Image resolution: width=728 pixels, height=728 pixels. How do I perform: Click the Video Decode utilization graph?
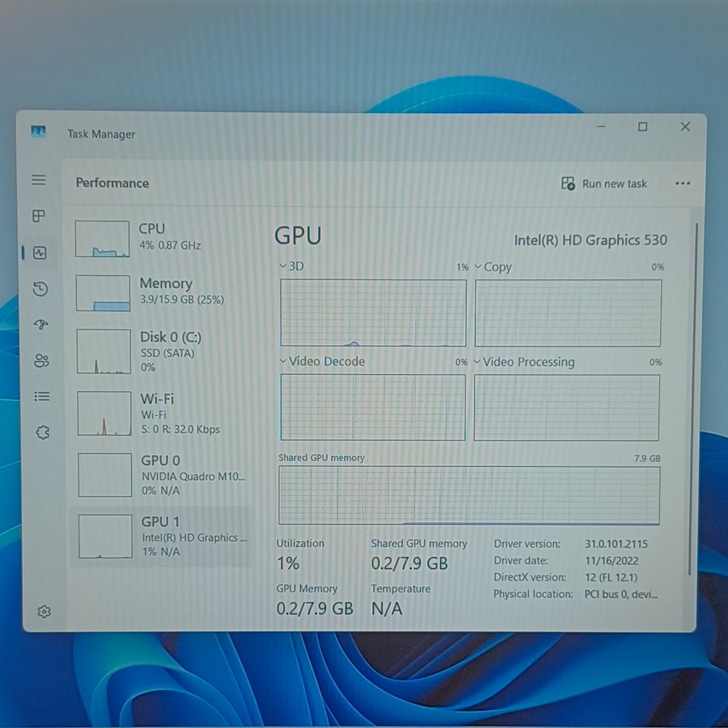[x=373, y=407]
